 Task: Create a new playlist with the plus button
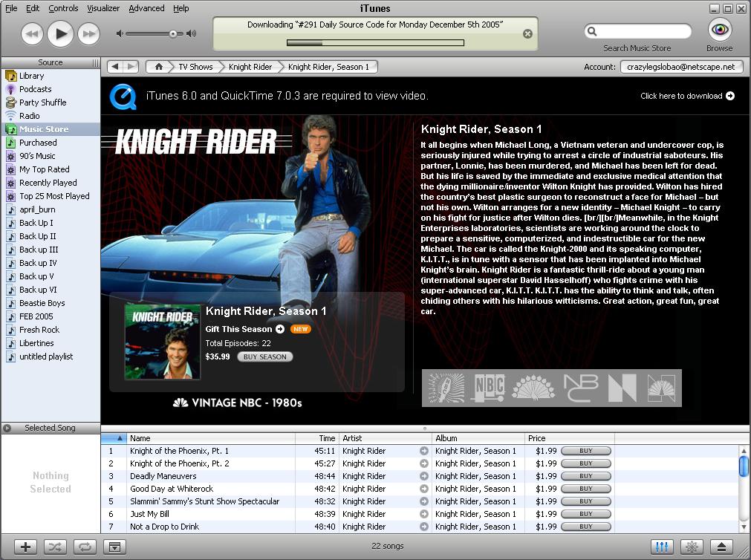tap(25, 547)
